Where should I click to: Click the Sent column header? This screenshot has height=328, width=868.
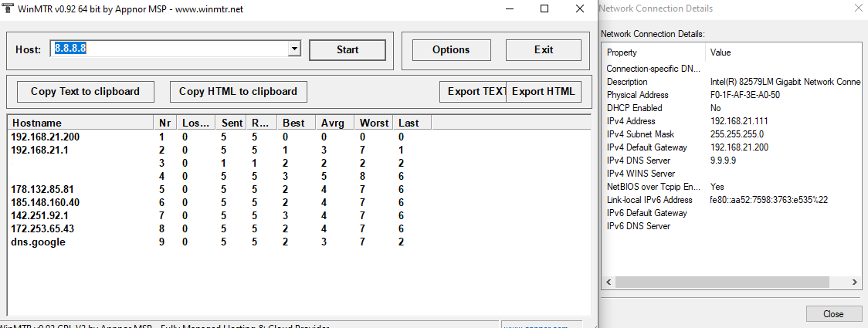[232, 123]
